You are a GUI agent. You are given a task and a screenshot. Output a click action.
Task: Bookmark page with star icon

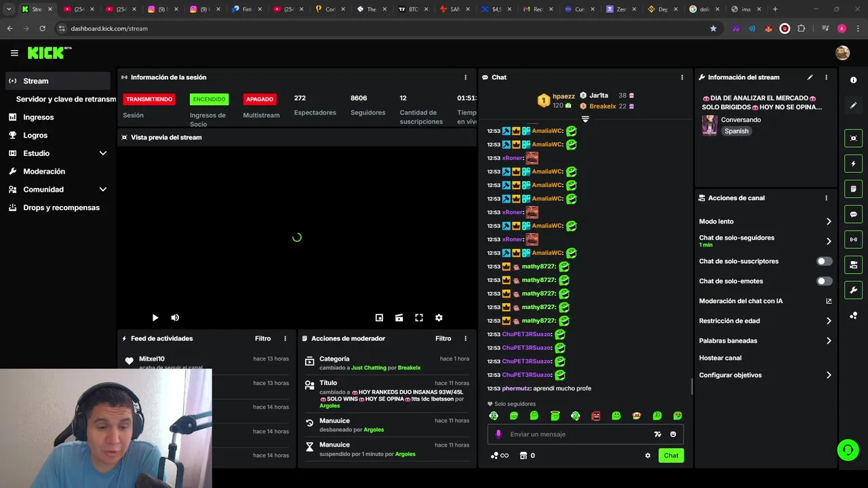point(713,28)
